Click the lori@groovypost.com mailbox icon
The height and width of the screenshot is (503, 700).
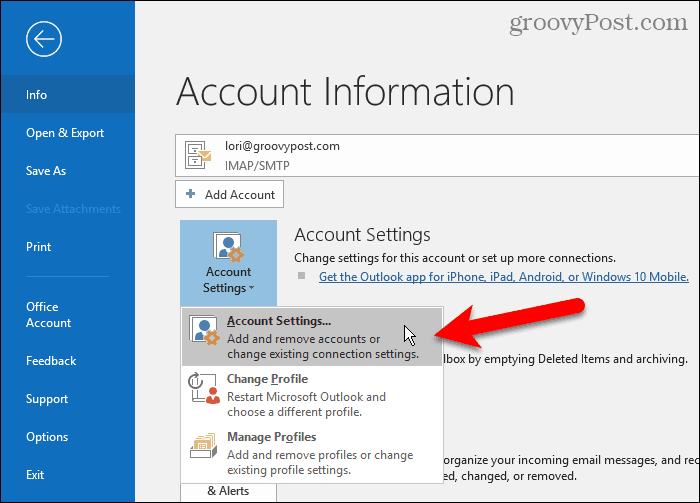(x=198, y=155)
